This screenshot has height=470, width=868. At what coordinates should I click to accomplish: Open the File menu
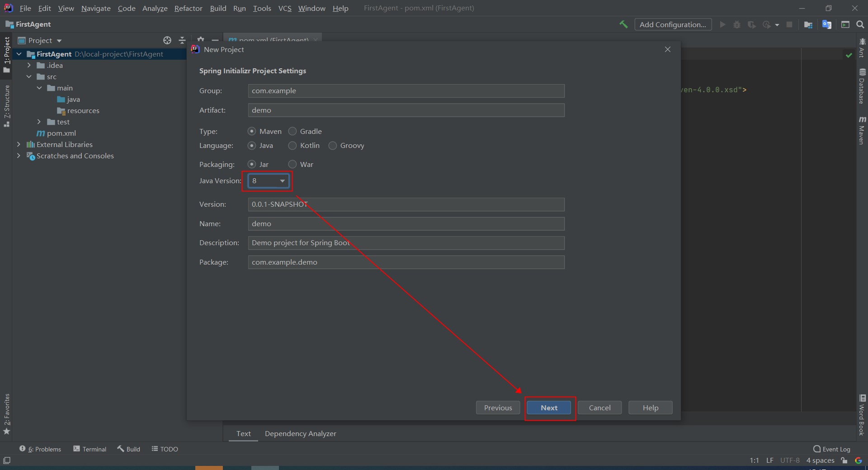coord(25,8)
